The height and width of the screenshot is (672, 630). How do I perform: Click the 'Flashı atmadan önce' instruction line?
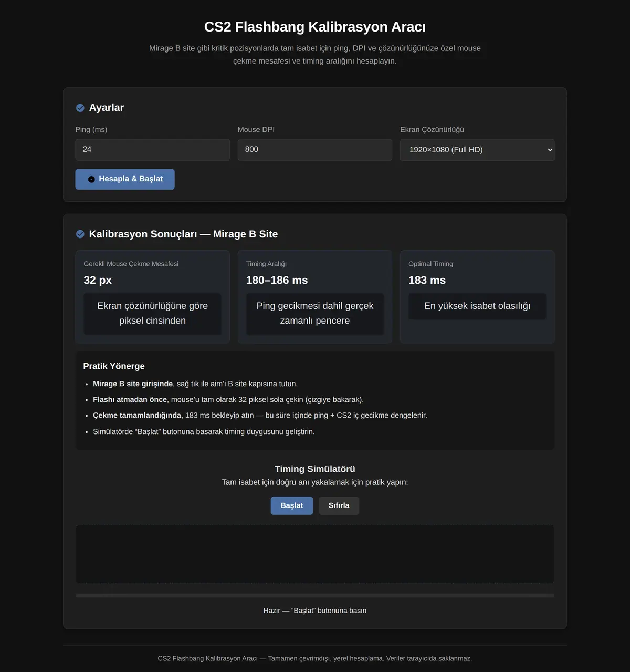(228, 400)
